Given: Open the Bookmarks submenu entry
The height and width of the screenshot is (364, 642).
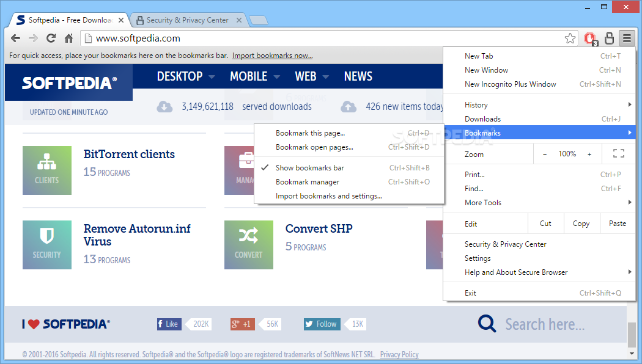Looking at the screenshot, I should (x=539, y=133).
